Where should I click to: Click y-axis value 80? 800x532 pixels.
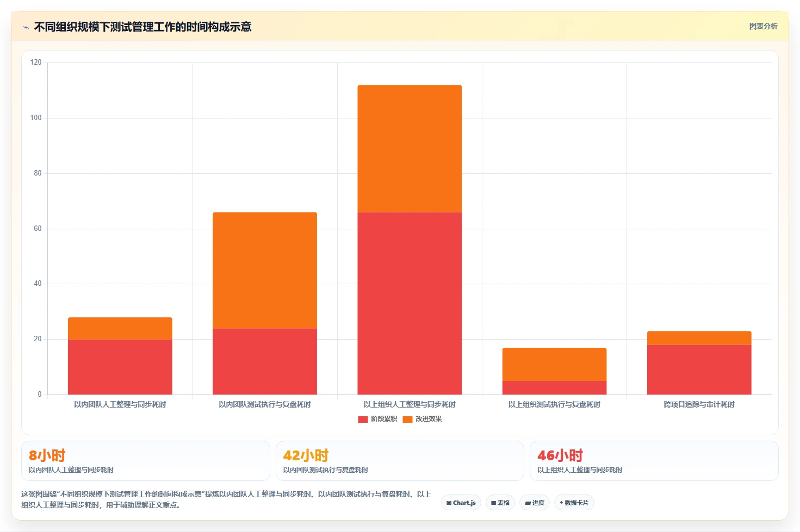38,173
